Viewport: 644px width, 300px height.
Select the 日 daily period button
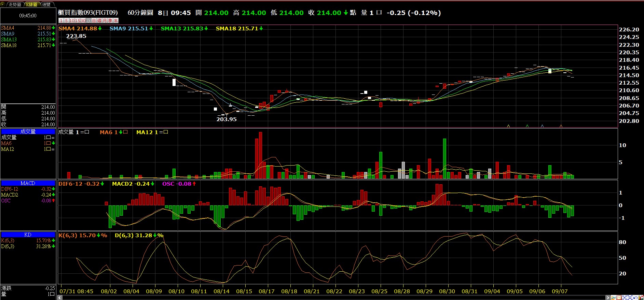click(x=94, y=20)
